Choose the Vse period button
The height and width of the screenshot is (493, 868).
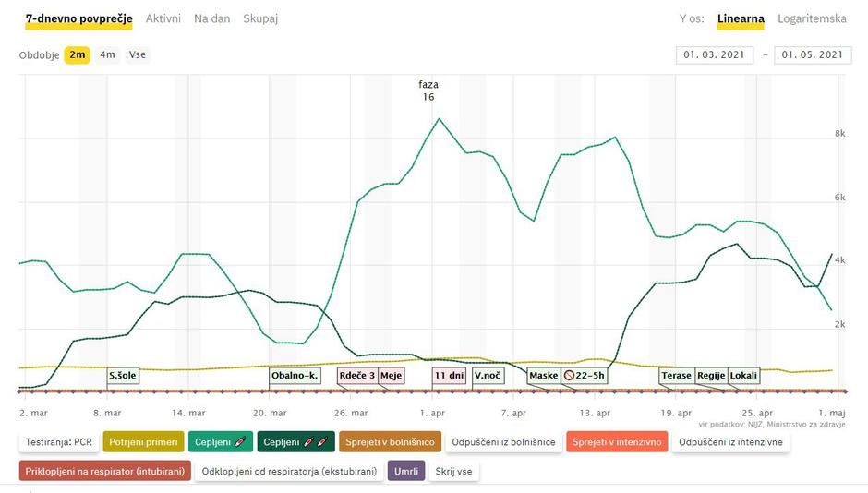(138, 54)
